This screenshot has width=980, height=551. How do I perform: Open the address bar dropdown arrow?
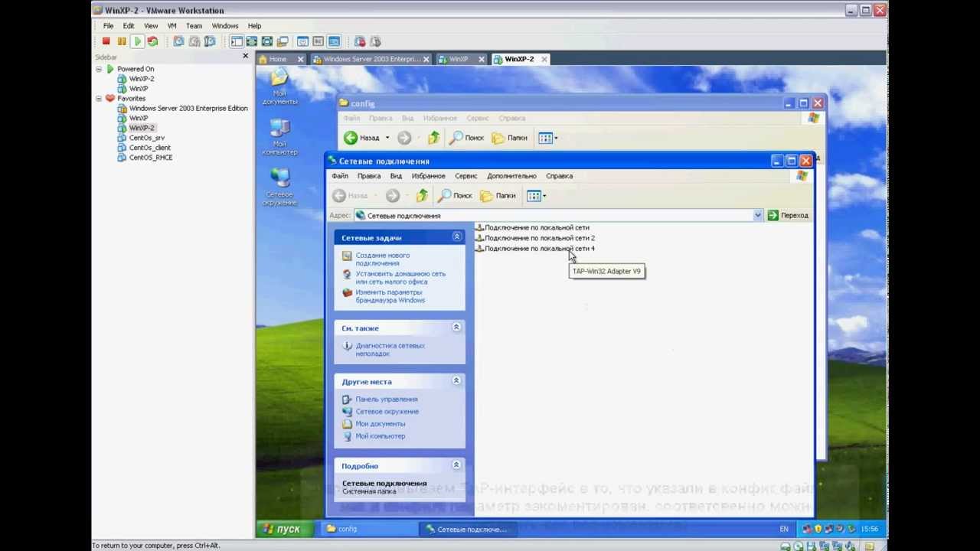pos(758,216)
